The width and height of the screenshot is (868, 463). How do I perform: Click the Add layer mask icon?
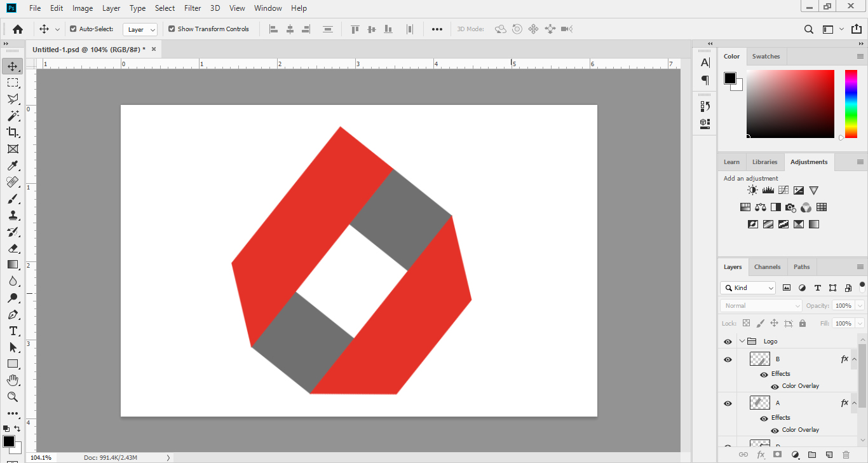coord(777,455)
